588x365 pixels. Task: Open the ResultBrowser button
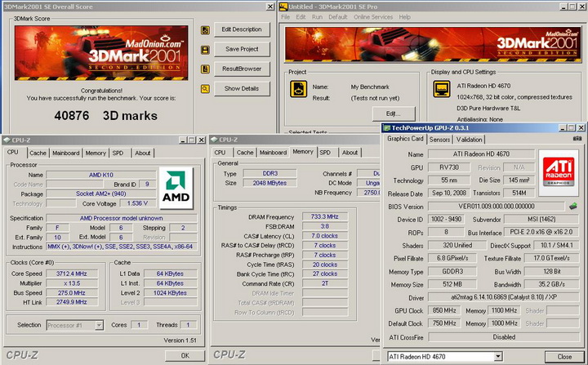(x=242, y=69)
